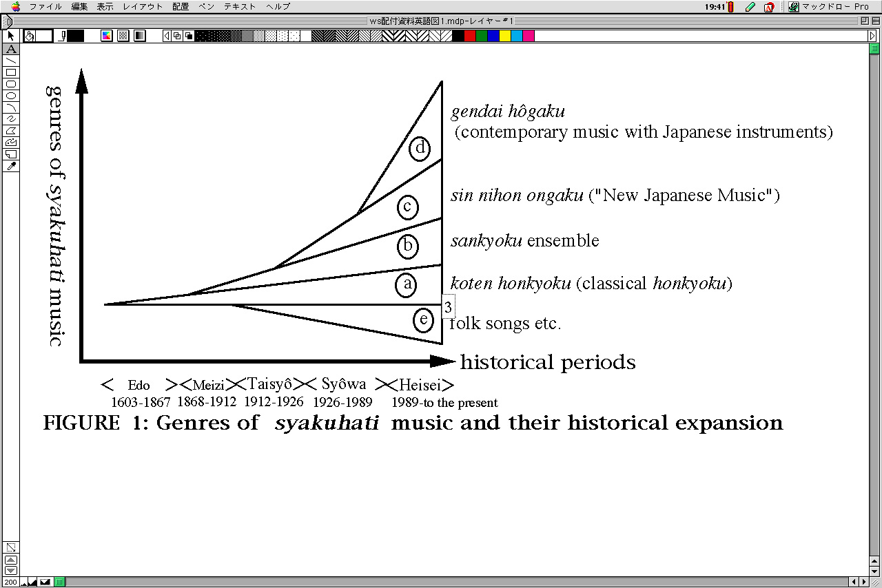The width and height of the screenshot is (882, 588).
Task: Select the Freehand tool
Action: pyautogui.click(x=10, y=119)
